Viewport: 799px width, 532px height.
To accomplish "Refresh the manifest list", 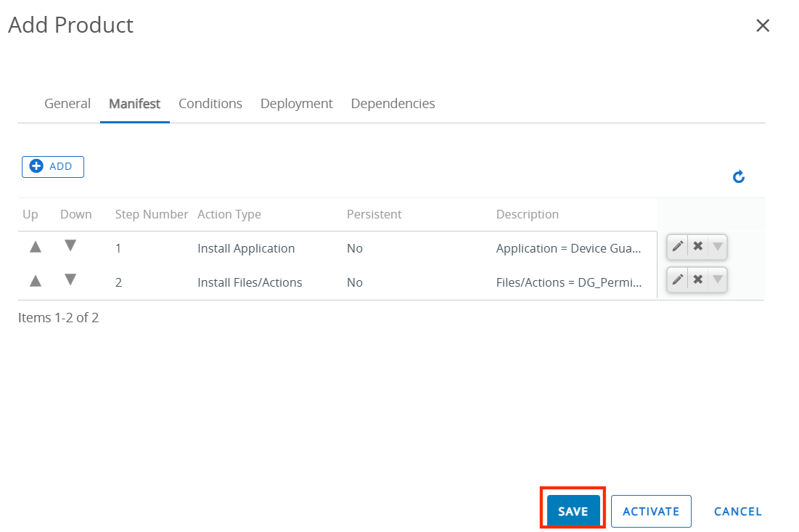I will (739, 176).
